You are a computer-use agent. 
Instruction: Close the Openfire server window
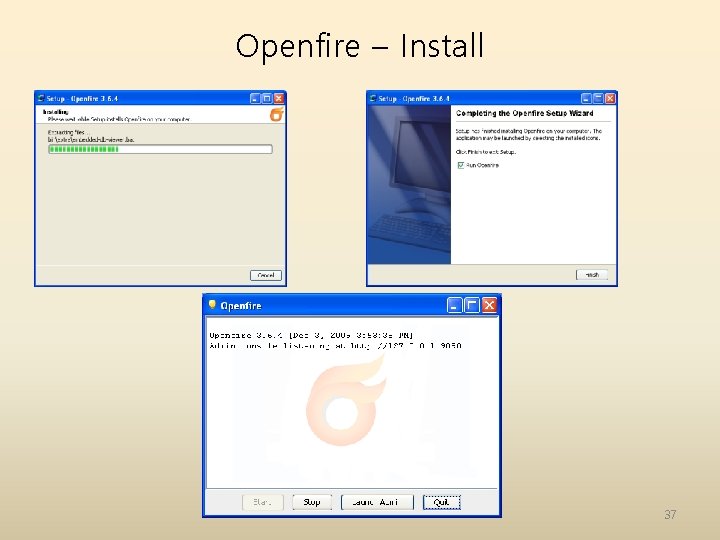[489, 305]
